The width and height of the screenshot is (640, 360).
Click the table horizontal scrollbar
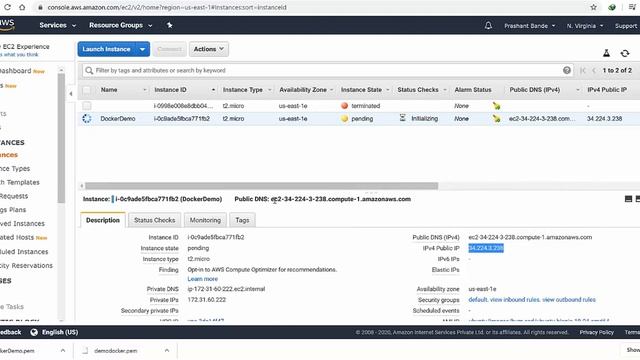262,186
